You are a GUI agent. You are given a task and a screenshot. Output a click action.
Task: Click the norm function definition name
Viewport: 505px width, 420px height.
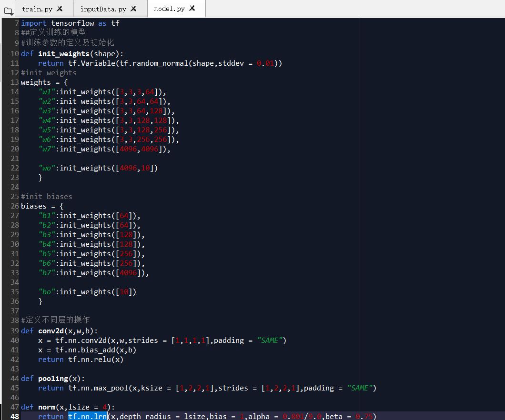pyautogui.click(x=47, y=407)
